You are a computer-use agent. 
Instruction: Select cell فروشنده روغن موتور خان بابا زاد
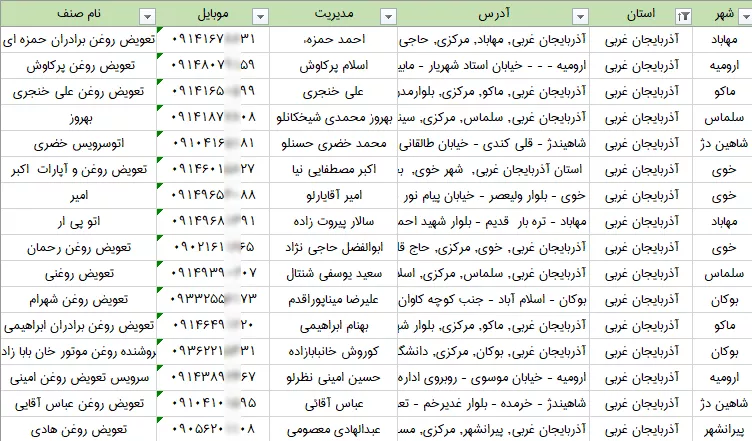[x=79, y=351]
